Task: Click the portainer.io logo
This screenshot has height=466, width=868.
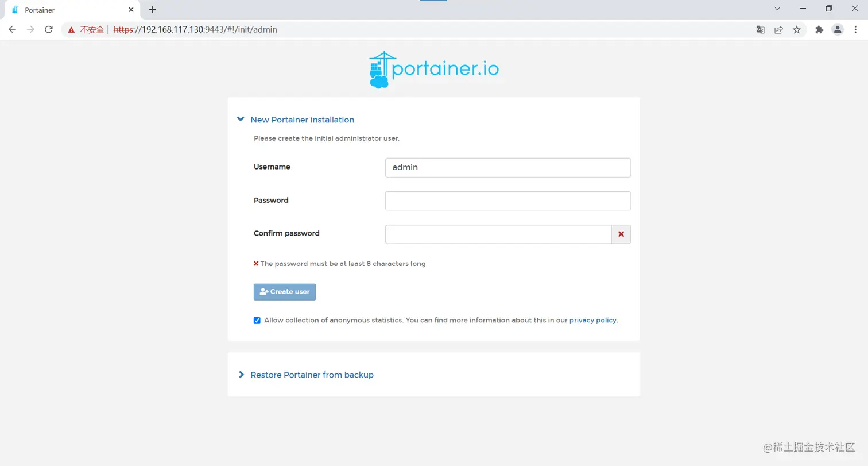Action: pos(434,70)
